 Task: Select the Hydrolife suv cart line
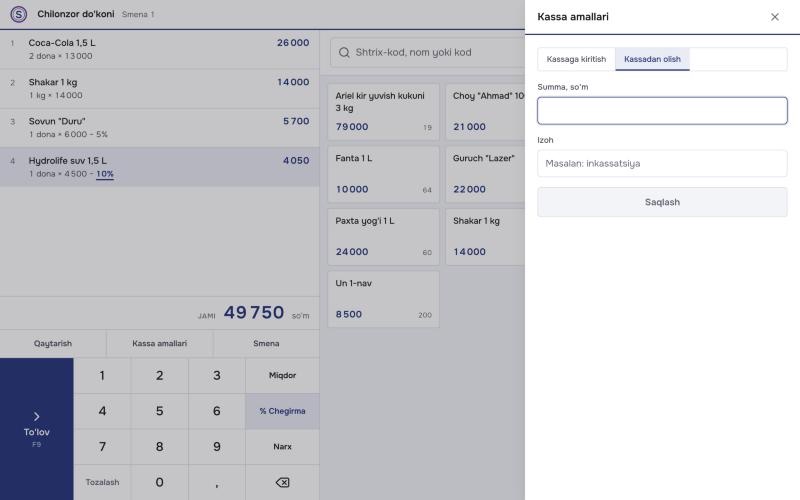coord(160,167)
